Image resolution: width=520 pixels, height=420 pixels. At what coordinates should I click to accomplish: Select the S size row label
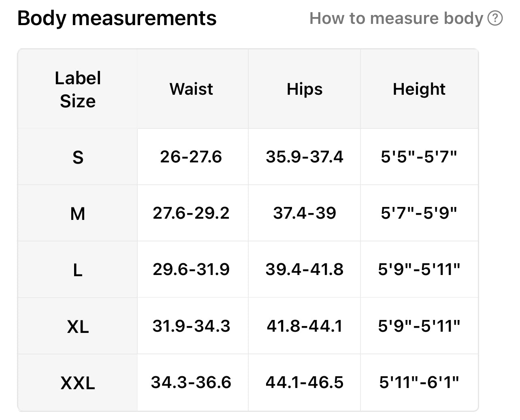[78, 157]
